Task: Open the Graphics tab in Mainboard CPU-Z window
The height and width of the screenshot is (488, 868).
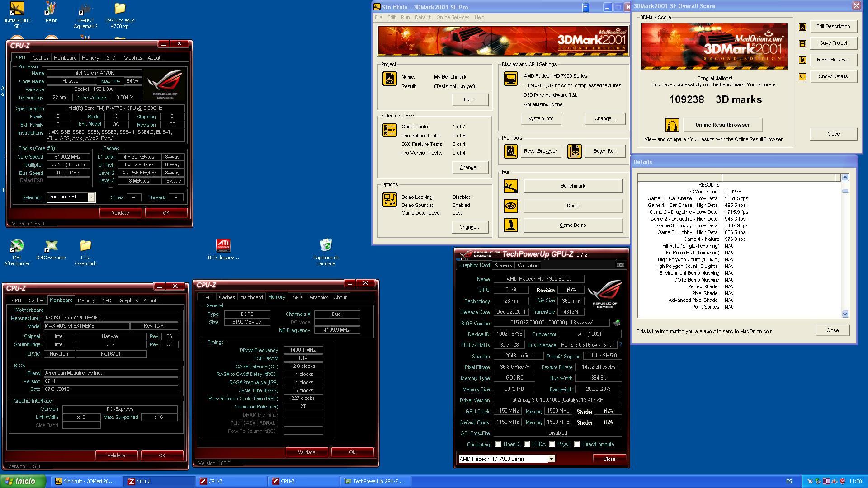Action: [128, 300]
